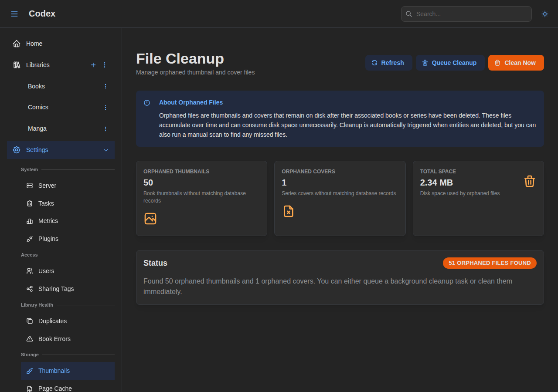The width and height of the screenshot is (558, 392).
Task: Delete orphaned files via the trash icon
Action: point(530,181)
